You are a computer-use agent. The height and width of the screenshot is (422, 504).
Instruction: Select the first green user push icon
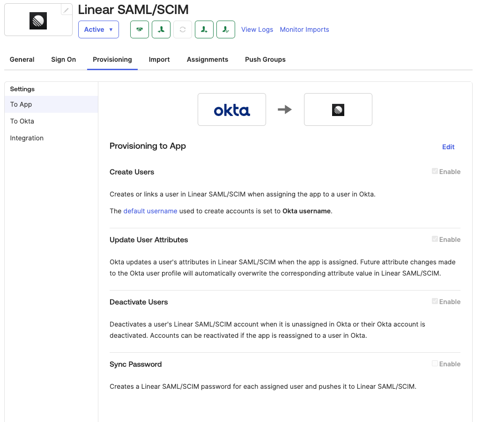pos(161,29)
